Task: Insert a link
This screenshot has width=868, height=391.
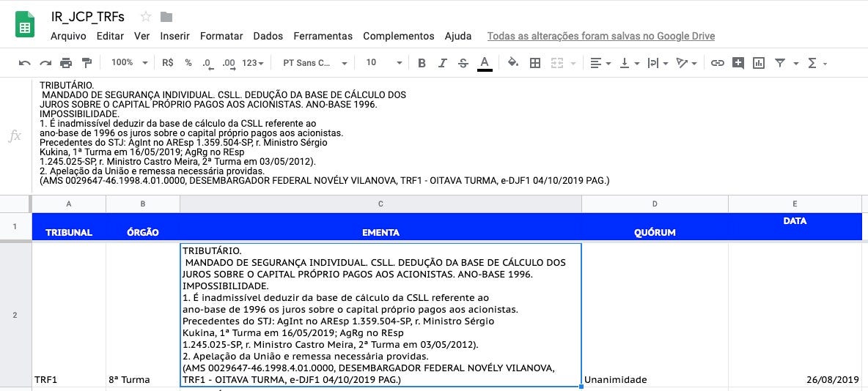Action: 718,63
